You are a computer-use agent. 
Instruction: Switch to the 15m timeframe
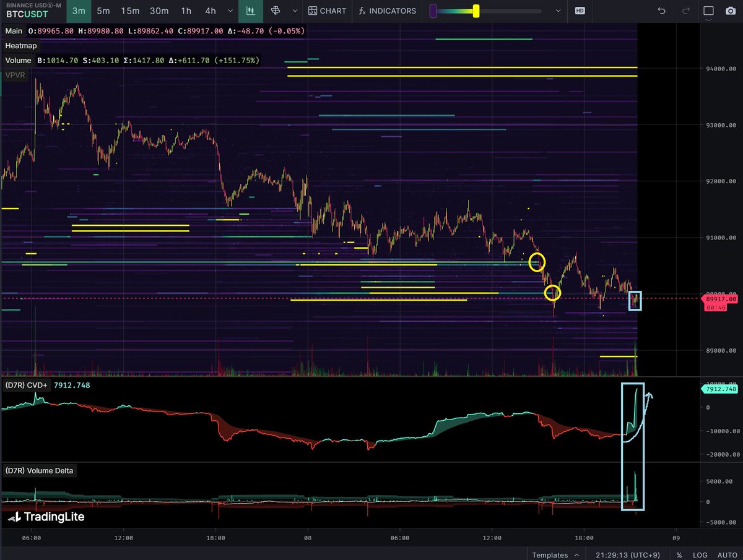click(130, 11)
